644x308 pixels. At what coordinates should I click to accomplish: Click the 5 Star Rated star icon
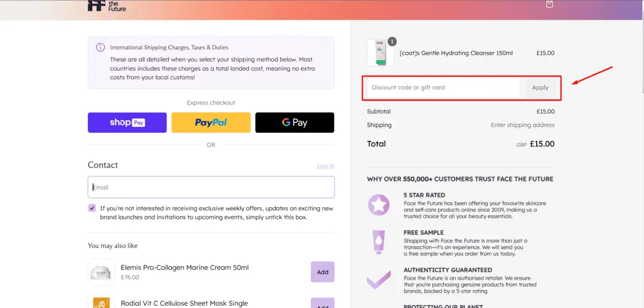[x=379, y=205]
